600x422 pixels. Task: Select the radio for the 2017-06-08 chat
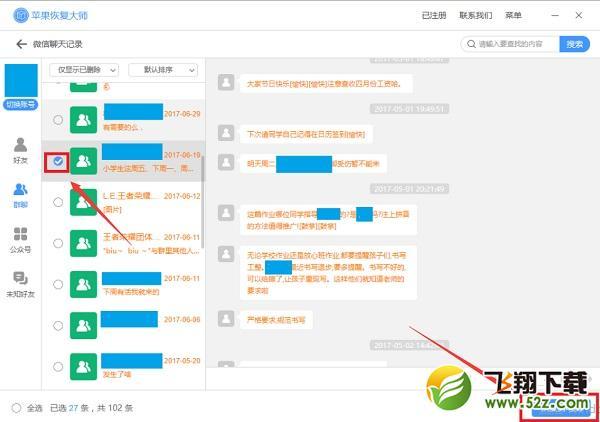[58, 326]
